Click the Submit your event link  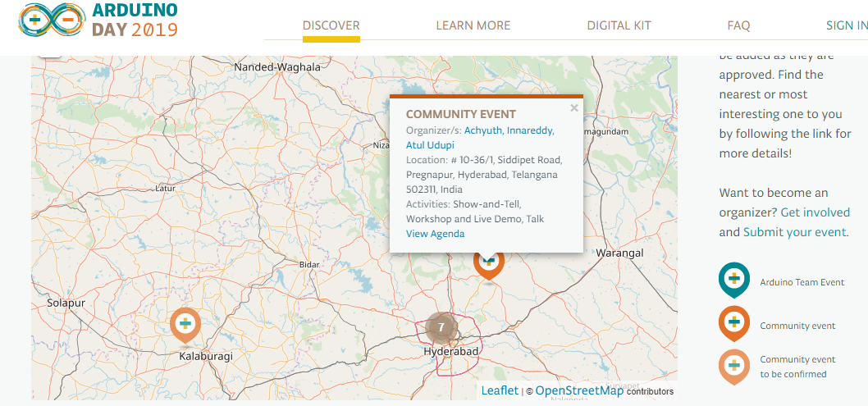tap(794, 232)
